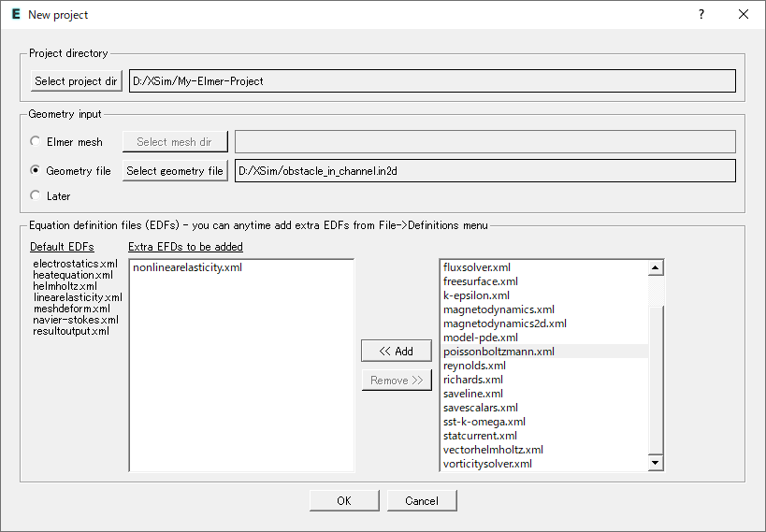Viewport: 766px width, 532px height.
Task: Click the geometry file path field
Action: [485, 170]
